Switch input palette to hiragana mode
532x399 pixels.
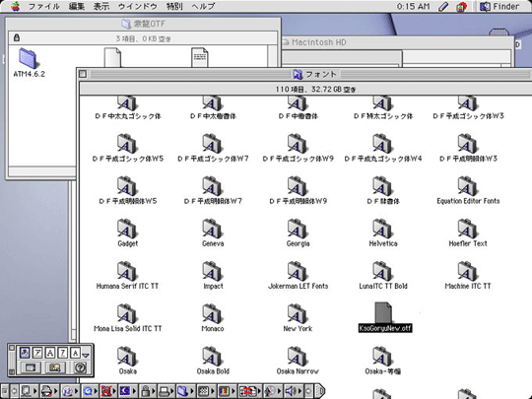[25, 353]
